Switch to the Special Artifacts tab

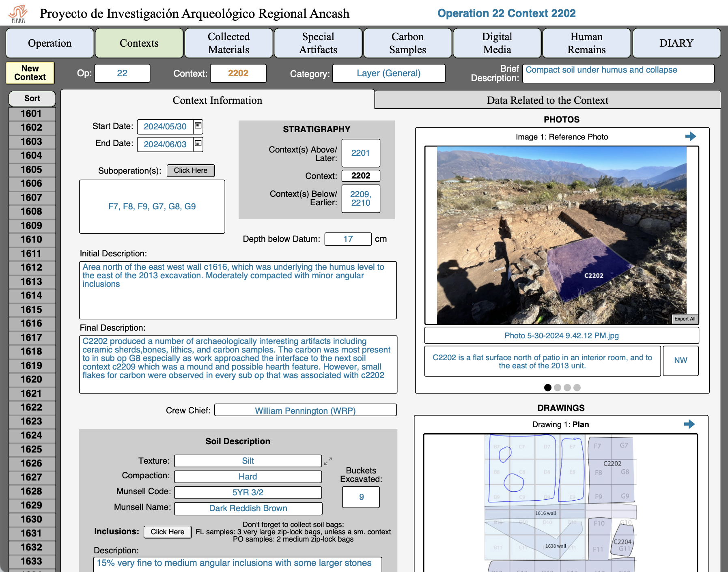tap(318, 43)
